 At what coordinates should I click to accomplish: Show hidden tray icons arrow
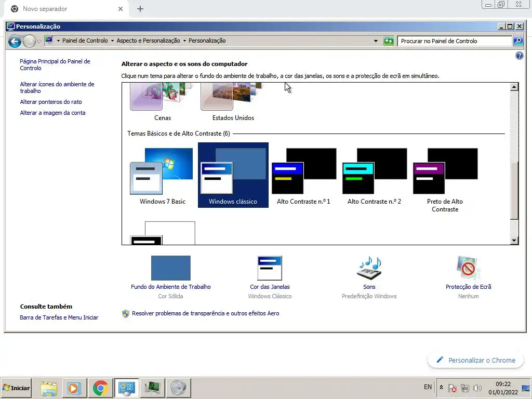click(x=441, y=388)
